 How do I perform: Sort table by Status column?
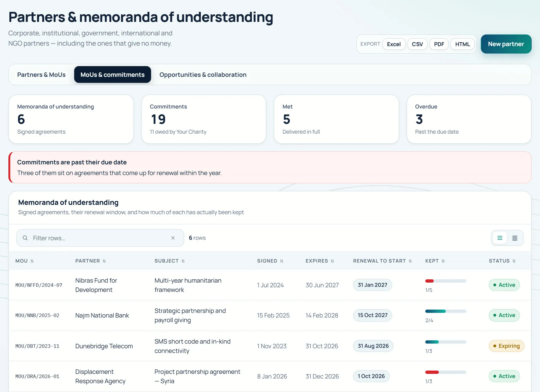[502, 261]
